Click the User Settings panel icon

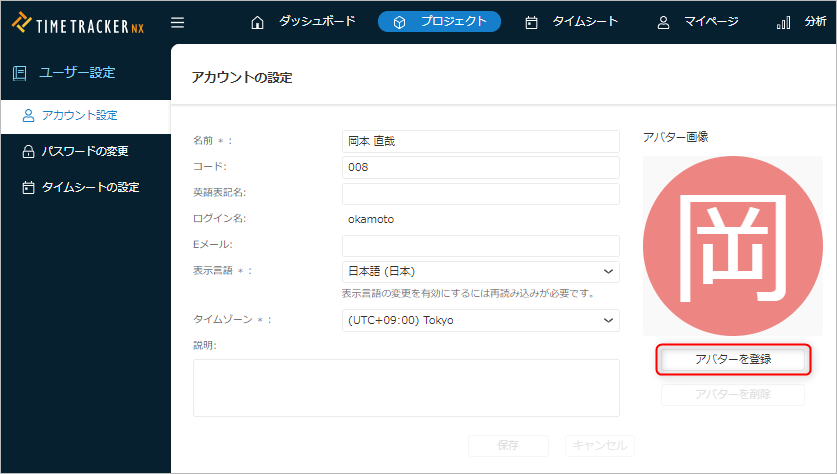tap(20, 72)
